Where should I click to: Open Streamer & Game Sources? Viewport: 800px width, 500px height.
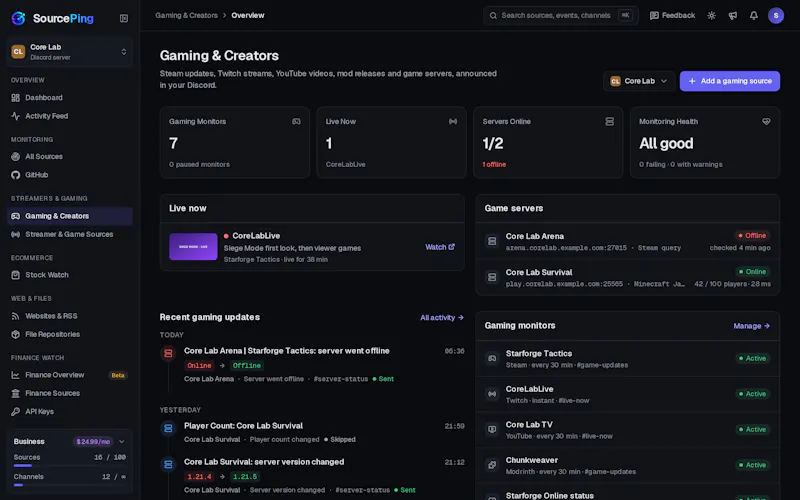coord(70,234)
